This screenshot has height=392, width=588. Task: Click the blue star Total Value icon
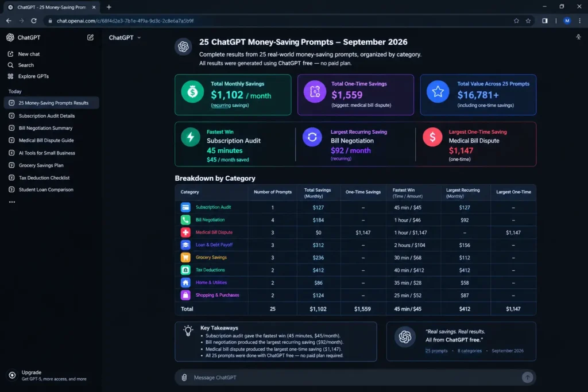tap(438, 91)
